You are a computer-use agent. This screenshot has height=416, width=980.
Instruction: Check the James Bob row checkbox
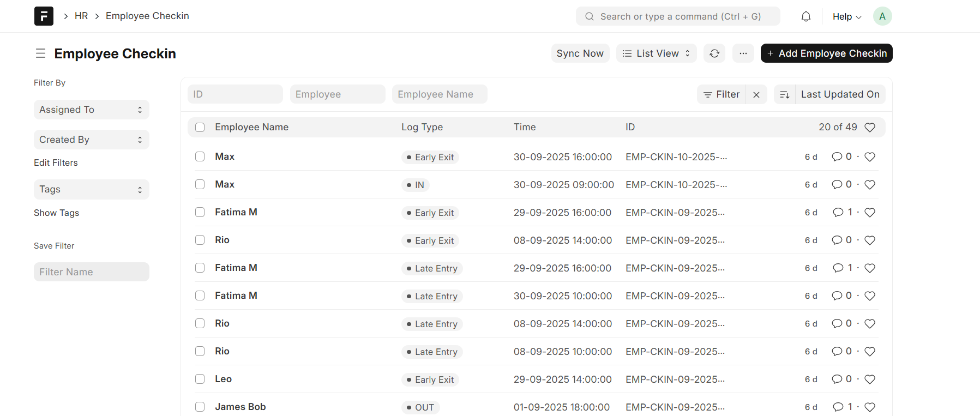coord(200,407)
